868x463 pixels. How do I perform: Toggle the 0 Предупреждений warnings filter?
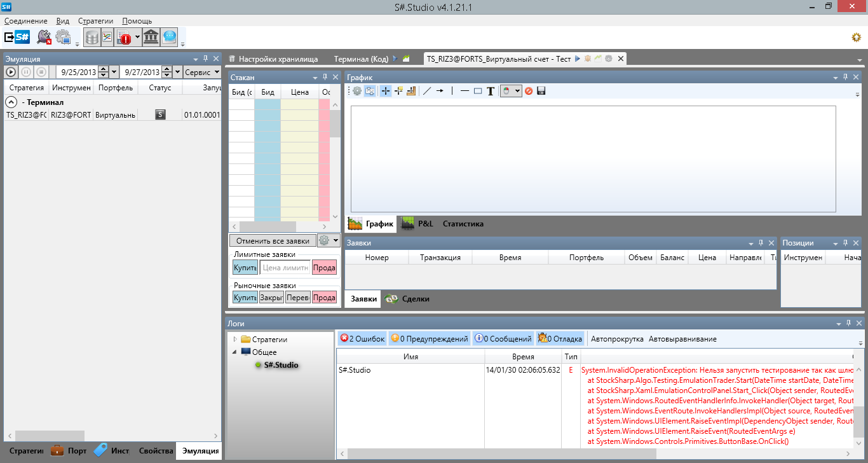[x=429, y=339]
